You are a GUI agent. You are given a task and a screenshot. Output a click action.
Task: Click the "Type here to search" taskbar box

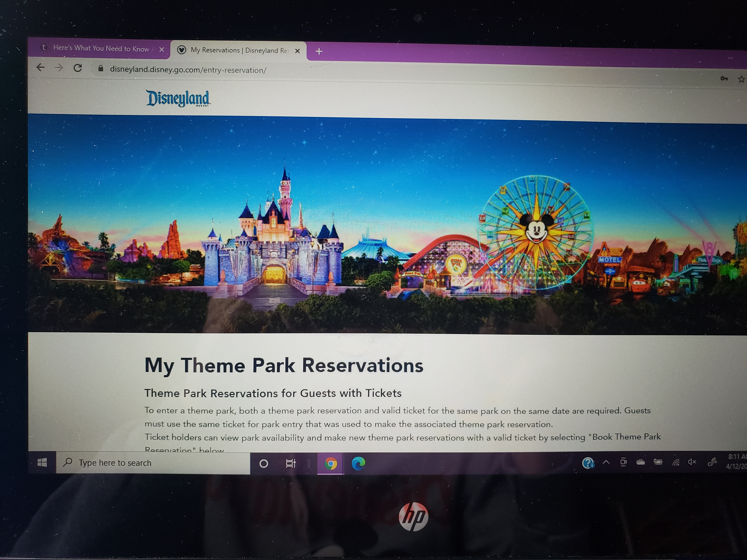tap(153, 463)
